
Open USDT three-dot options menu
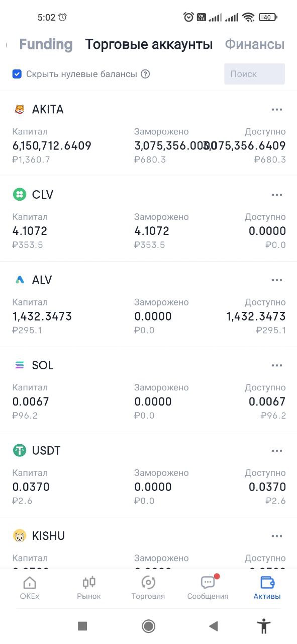276,451
